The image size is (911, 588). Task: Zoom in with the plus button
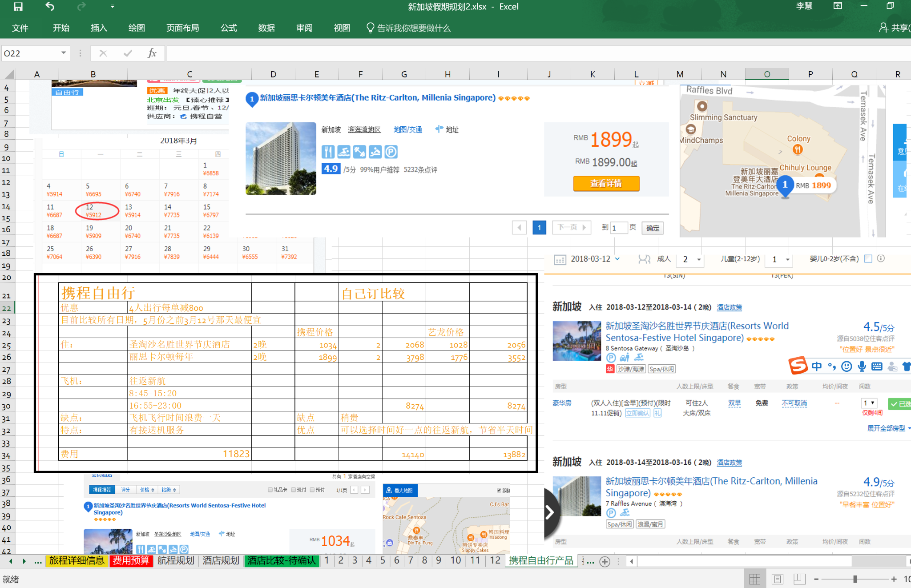894,579
